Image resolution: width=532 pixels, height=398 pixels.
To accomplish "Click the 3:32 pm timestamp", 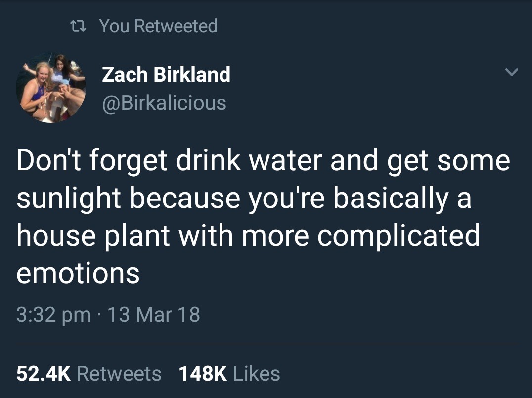I will point(53,315).
